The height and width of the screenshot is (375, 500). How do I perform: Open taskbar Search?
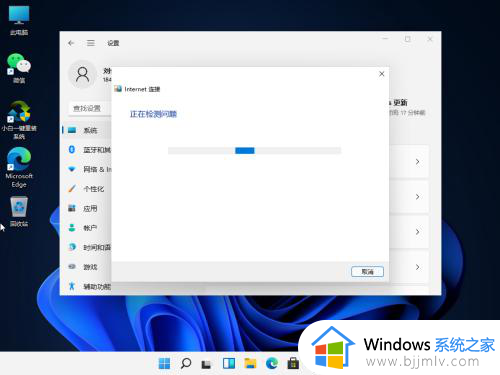(186, 363)
